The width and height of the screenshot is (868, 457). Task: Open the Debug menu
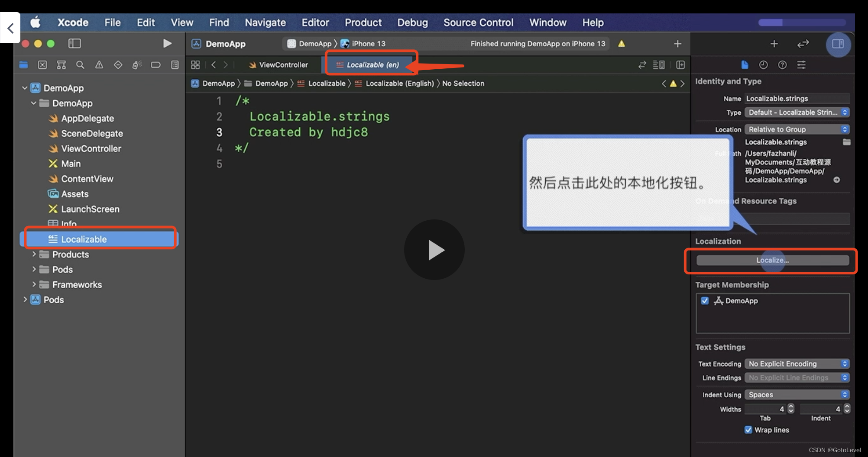(x=412, y=23)
